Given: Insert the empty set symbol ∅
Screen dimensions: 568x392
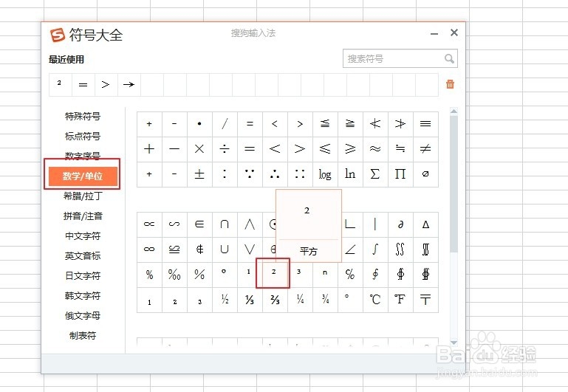Looking at the screenshot, I should (425, 174).
